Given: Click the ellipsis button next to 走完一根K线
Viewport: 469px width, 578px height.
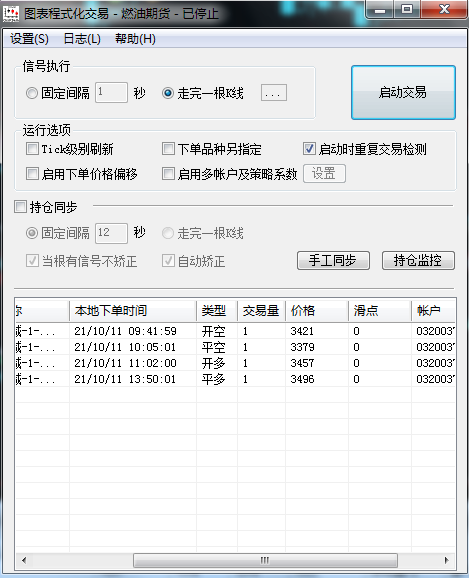Looking at the screenshot, I should point(274,93).
